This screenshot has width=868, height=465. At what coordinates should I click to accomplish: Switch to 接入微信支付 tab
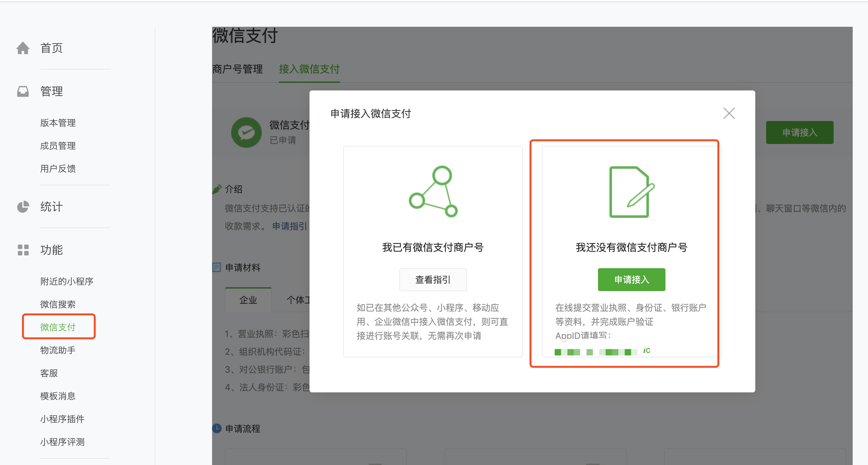point(309,69)
